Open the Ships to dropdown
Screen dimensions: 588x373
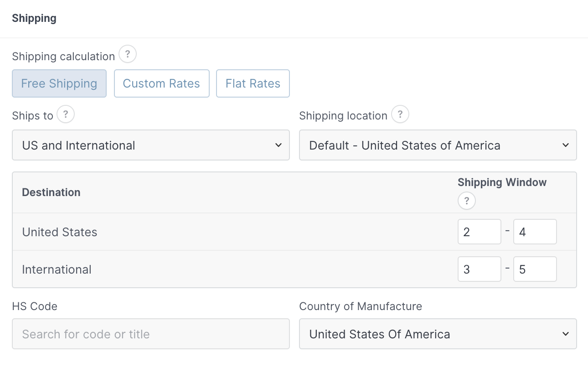pos(150,145)
